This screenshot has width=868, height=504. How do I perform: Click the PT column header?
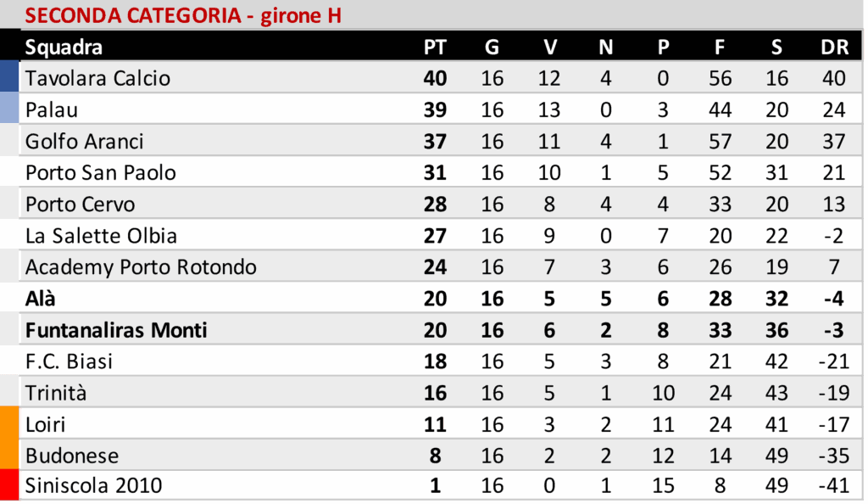[x=435, y=47]
